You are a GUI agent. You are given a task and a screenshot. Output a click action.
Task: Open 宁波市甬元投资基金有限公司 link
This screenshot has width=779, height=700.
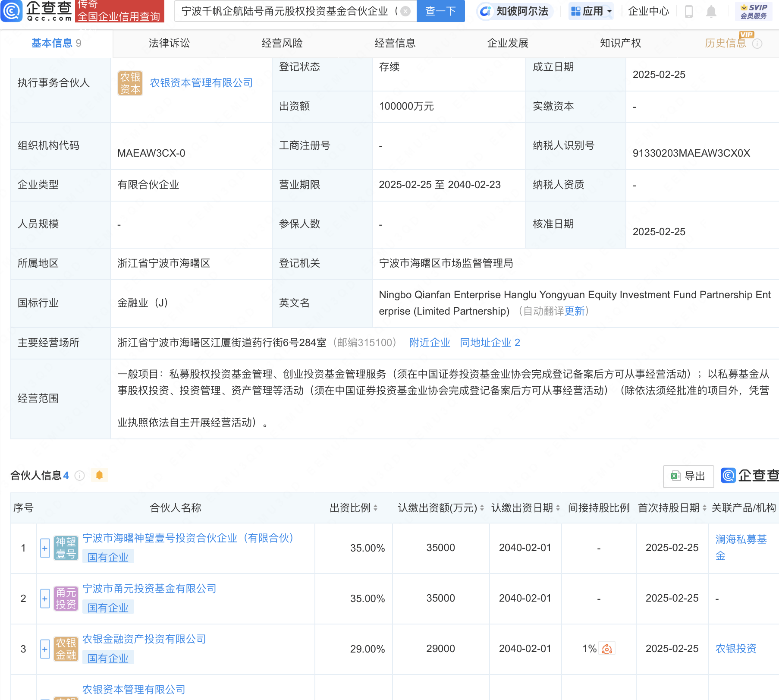(149, 589)
